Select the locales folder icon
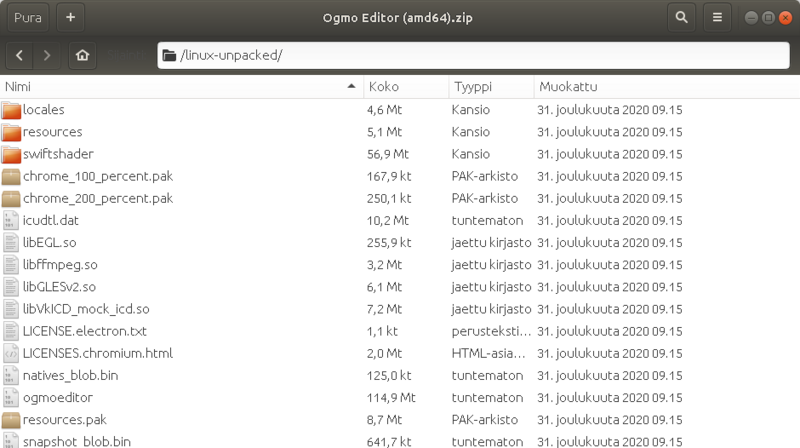Screen dimensions: 800x448 coord(11,110)
